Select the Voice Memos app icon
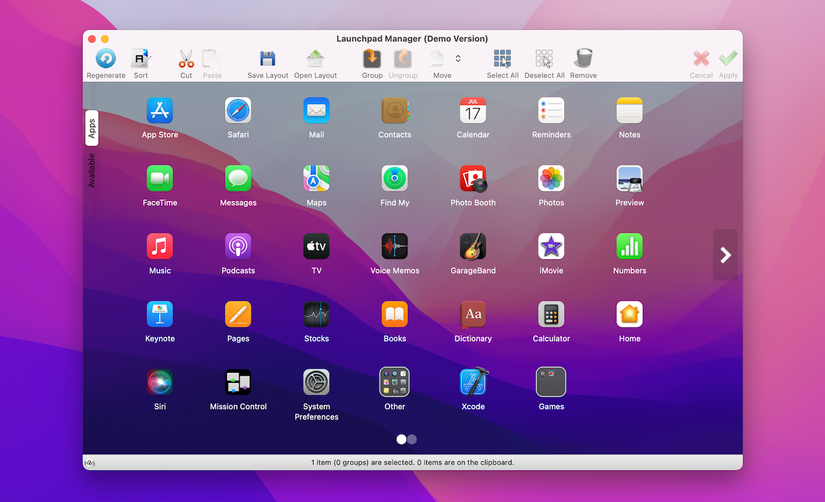The width and height of the screenshot is (825, 502). (395, 246)
